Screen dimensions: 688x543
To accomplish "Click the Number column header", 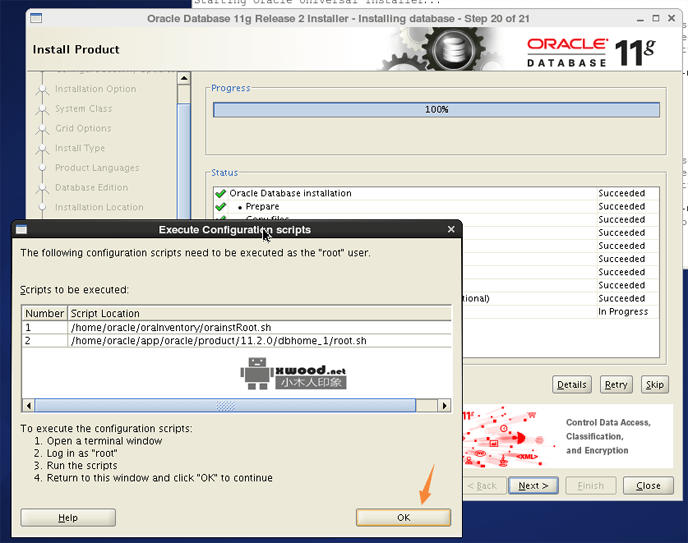I will [x=44, y=313].
